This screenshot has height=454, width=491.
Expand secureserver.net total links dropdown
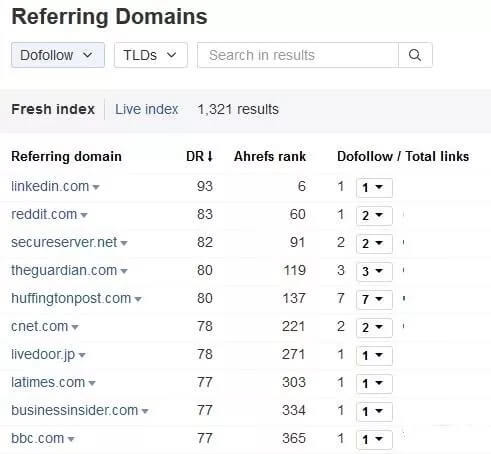tap(374, 243)
